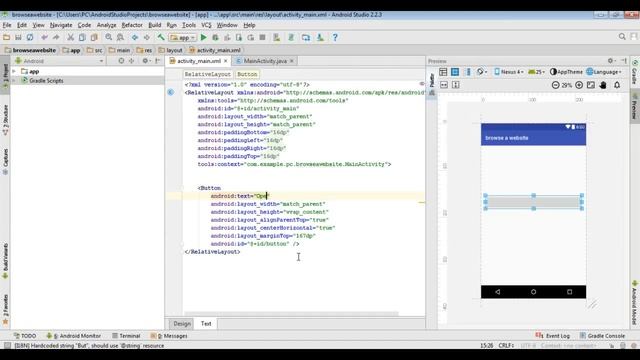Open the Refactor menu
This screenshot has width=640, height=360.
coord(132,25)
